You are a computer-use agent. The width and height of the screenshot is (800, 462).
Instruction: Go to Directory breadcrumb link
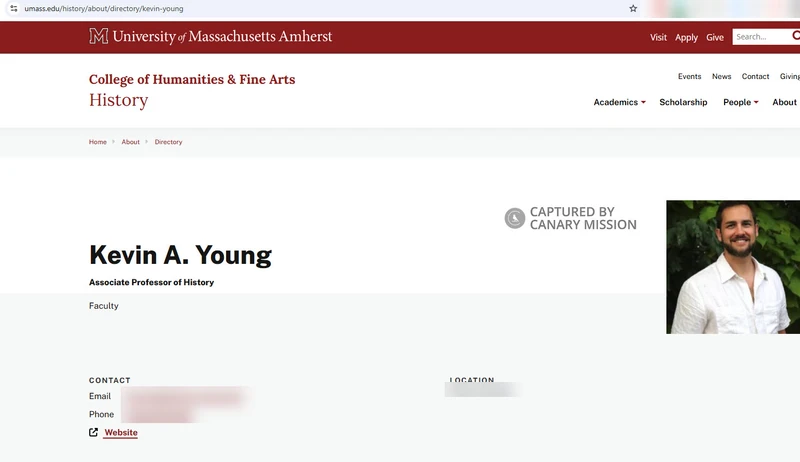click(168, 142)
